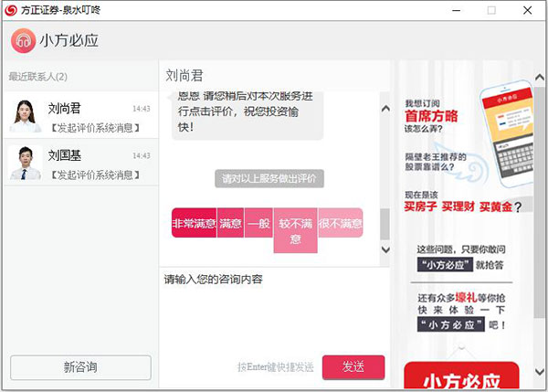Viewport: 548px width, 392px height.
Task: Click the headset logo icon of 小方必应
Action: tap(23, 40)
